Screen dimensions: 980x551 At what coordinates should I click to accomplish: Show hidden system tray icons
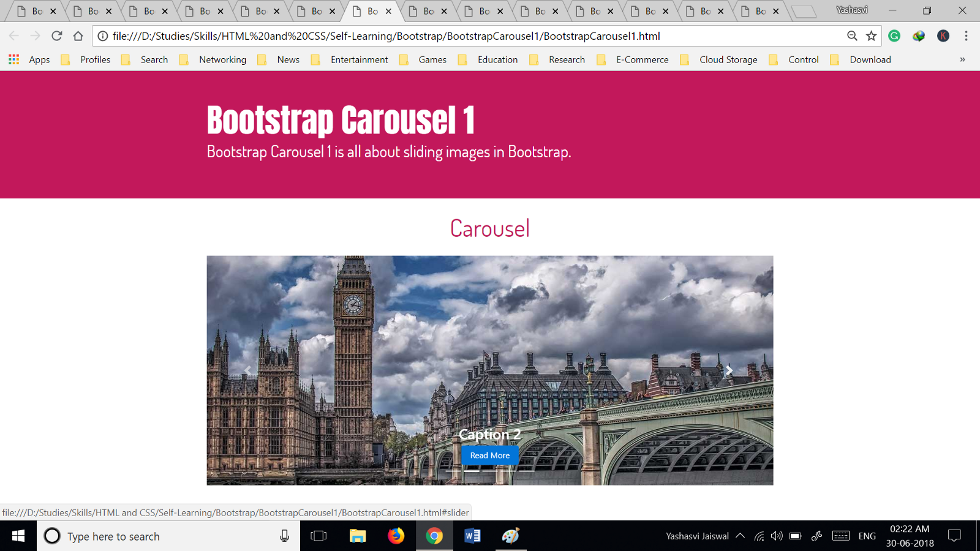pyautogui.click(x=740, y=536)
